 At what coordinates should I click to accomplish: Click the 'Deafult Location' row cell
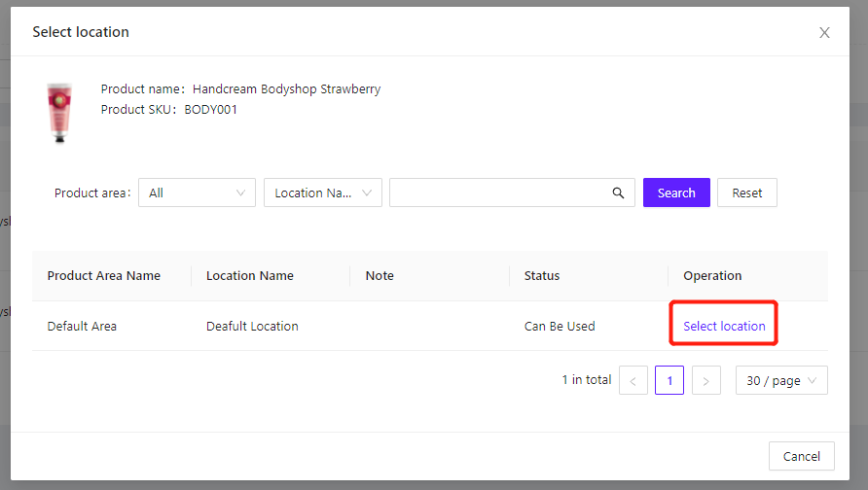click(252, 327)
